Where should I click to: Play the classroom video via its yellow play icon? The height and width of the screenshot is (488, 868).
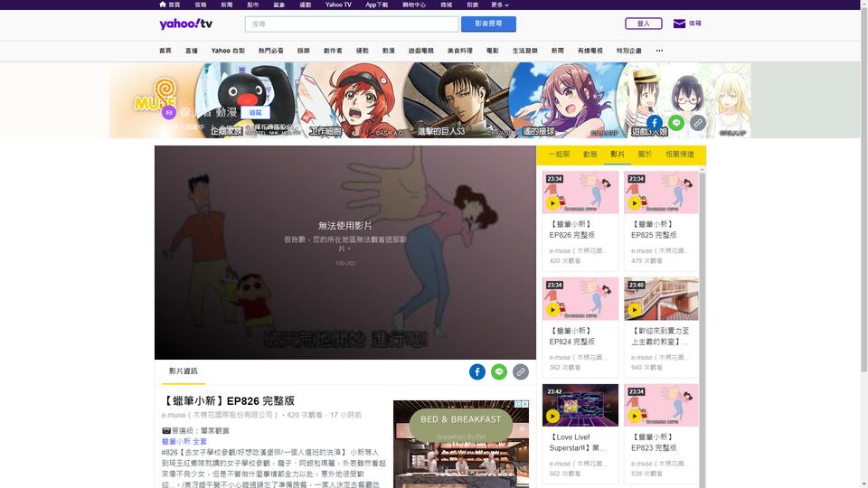click(635, 310)
